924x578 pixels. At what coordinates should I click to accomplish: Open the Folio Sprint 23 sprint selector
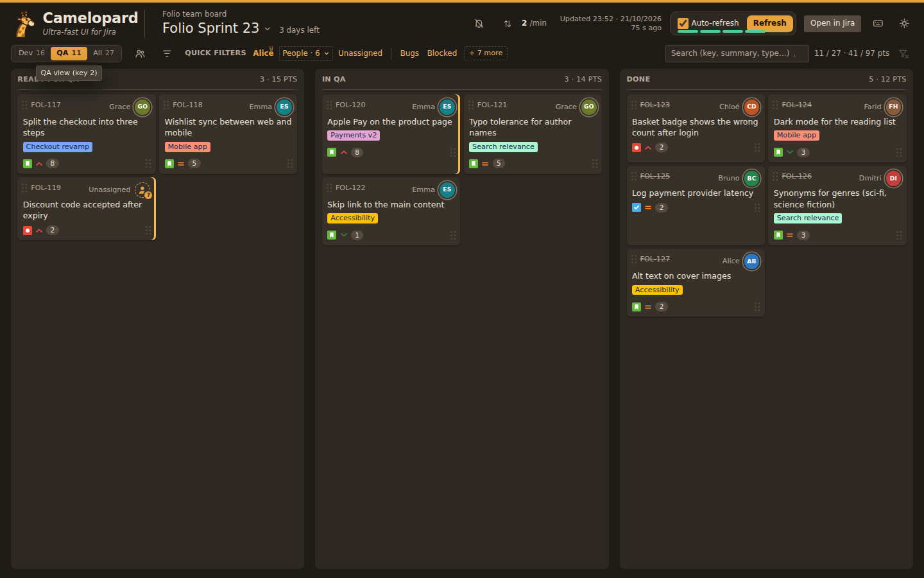click(x=216, y=28)
